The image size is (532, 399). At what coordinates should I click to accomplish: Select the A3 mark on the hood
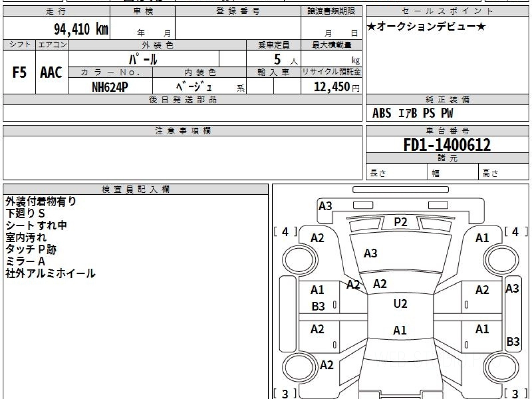(x=371, y=253)
